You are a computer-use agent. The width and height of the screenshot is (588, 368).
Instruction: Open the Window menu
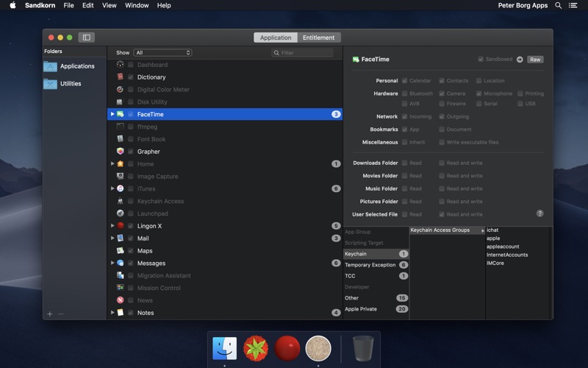(137, 5)
